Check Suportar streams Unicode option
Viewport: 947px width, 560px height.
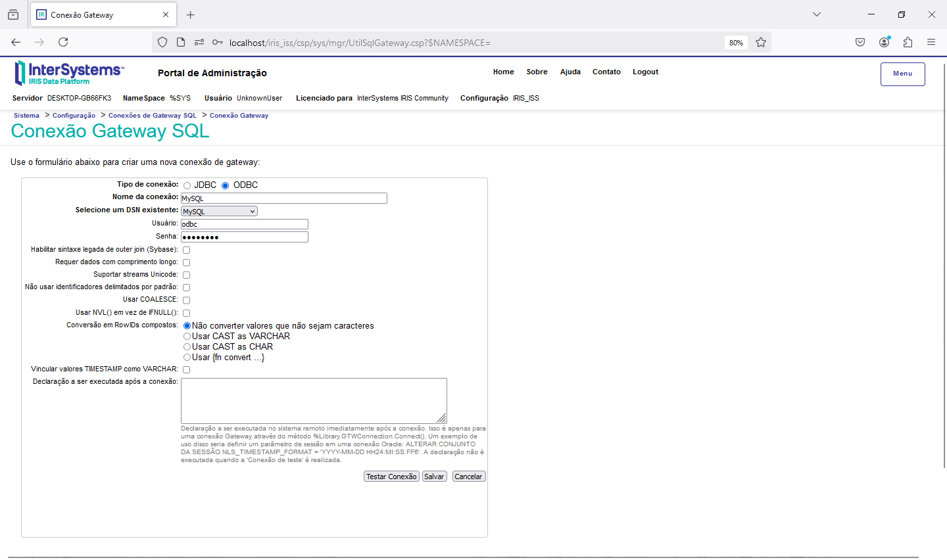tap(187, 275)
